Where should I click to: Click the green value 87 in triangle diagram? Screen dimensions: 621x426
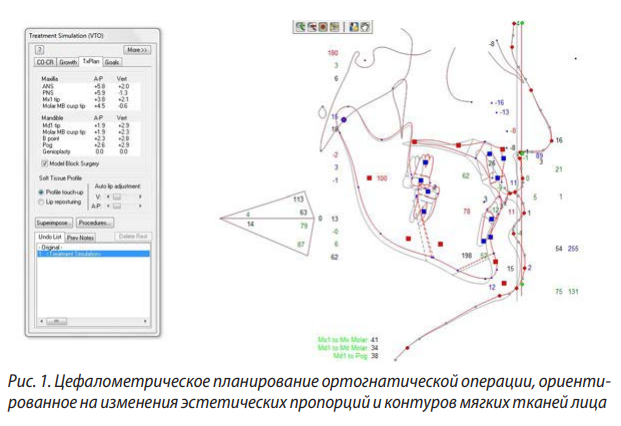point(301,244)
